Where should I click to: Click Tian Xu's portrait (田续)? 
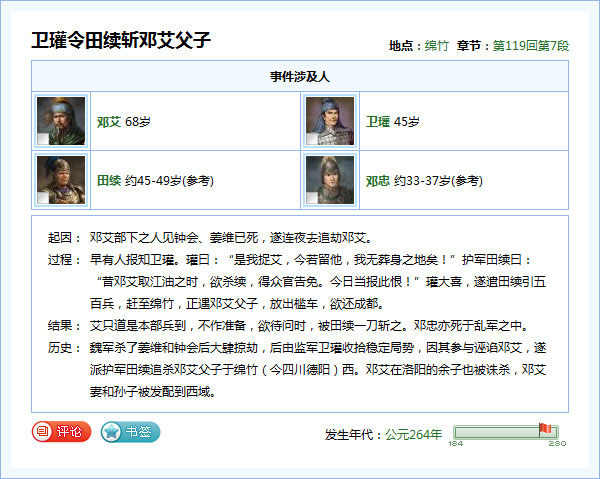[x=60, y=180]
